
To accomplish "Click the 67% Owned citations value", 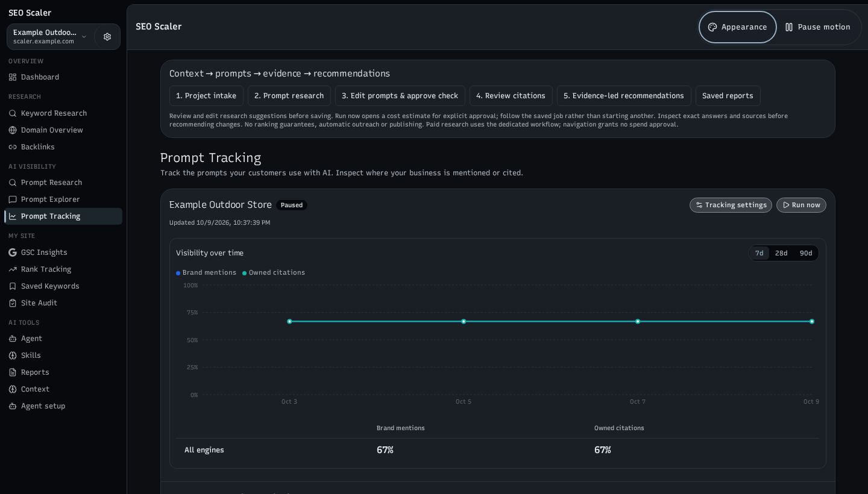I will [603, 450].
